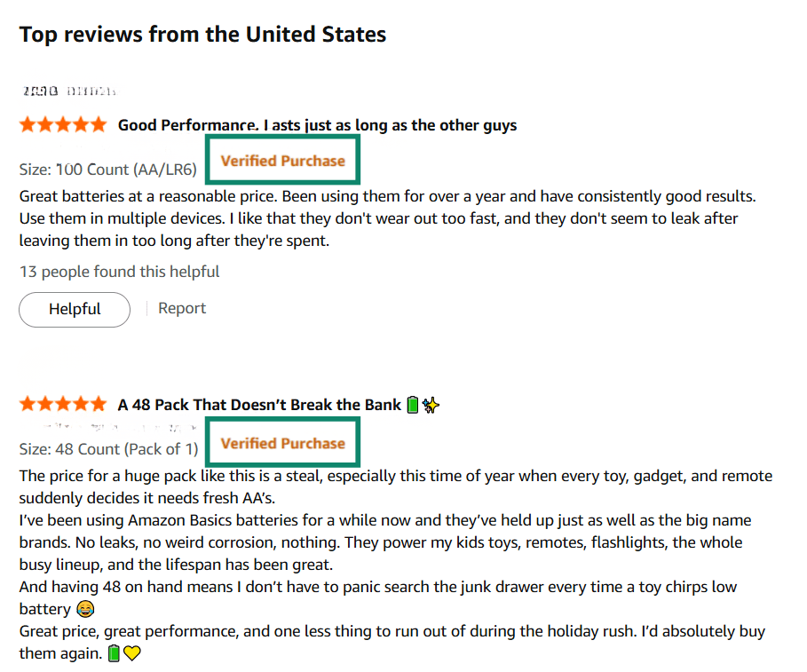Select the "Size: 100 Count (AA/LR6)" label
The image size is (807, 672).
(107, 169)
